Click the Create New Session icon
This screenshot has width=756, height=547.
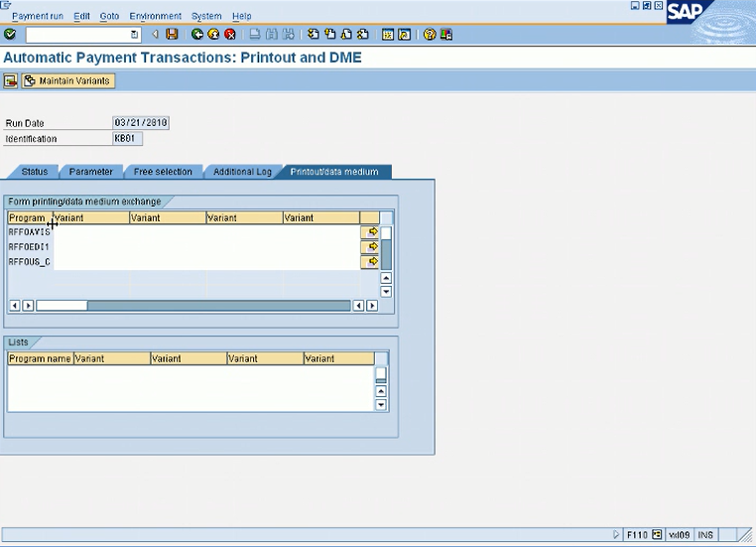(x=388, y=34)
